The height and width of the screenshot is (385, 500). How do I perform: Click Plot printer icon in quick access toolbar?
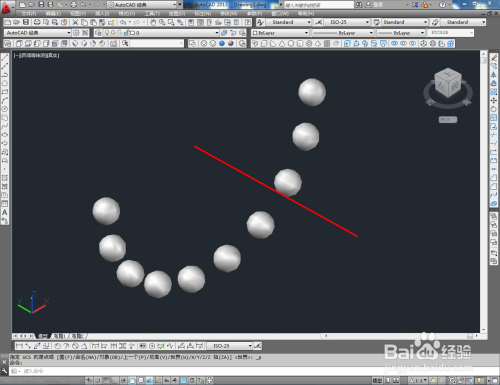[x=74, y=5]
